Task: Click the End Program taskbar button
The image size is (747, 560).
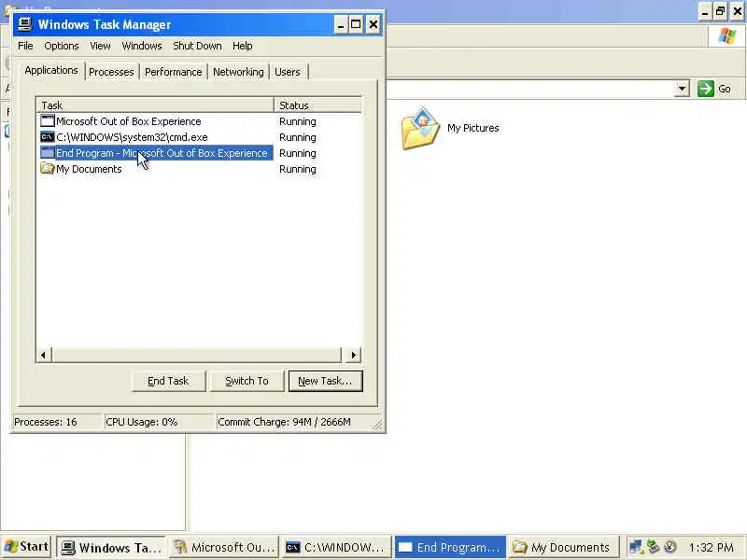Action: pyautogui.click(x=450, y=548)
